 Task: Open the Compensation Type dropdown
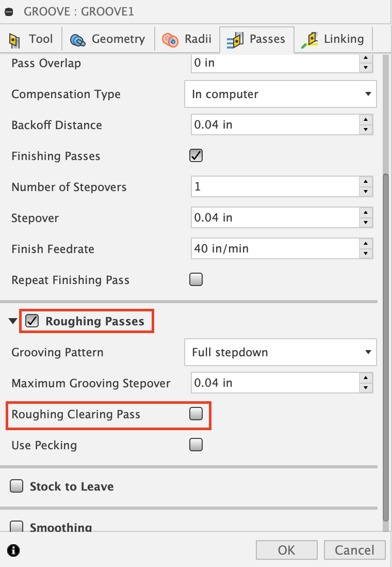pos(280,94)
